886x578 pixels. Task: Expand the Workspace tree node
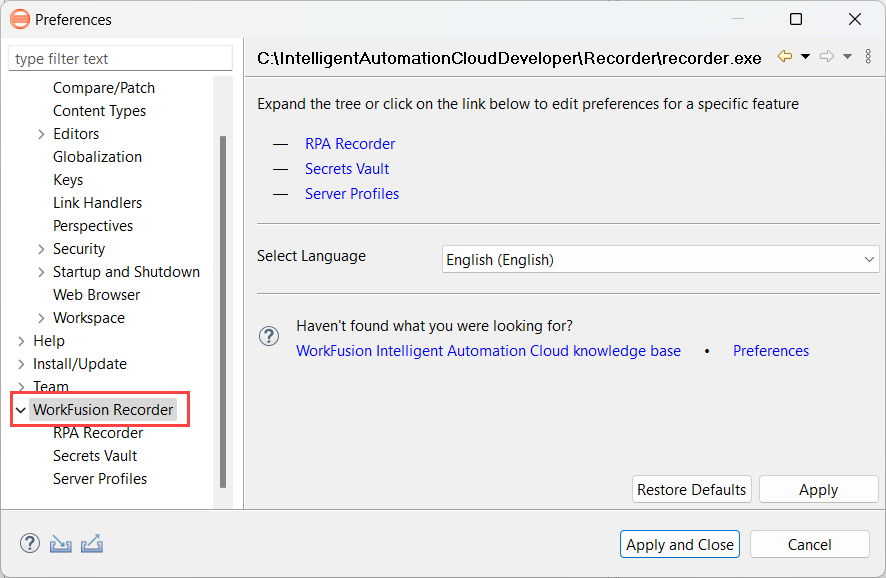click(41, 318)
